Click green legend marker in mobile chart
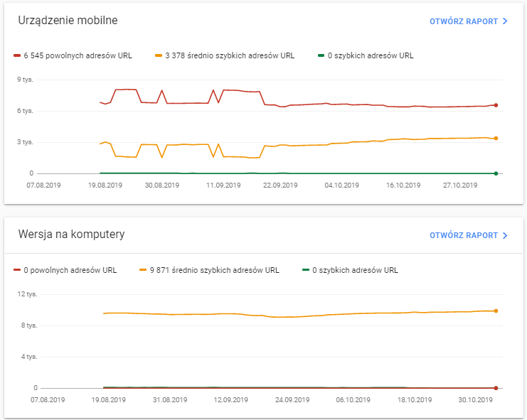 321,55
